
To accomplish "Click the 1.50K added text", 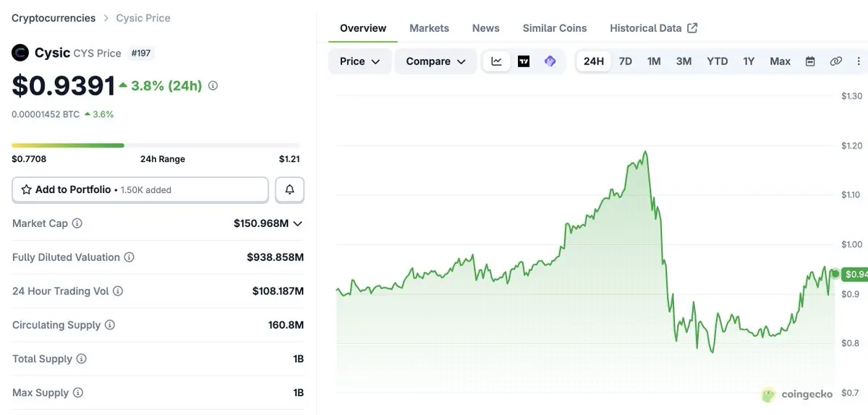I will coord(146,190).
